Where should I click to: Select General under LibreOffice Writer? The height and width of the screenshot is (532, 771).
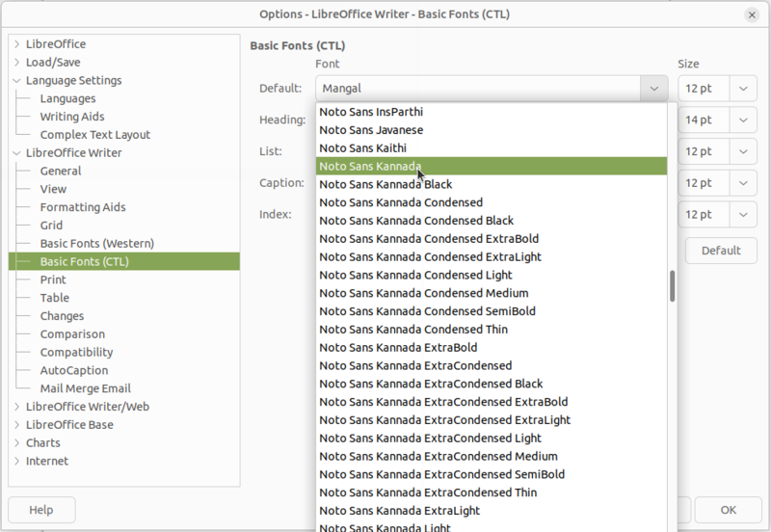click(x=61, y=172)
